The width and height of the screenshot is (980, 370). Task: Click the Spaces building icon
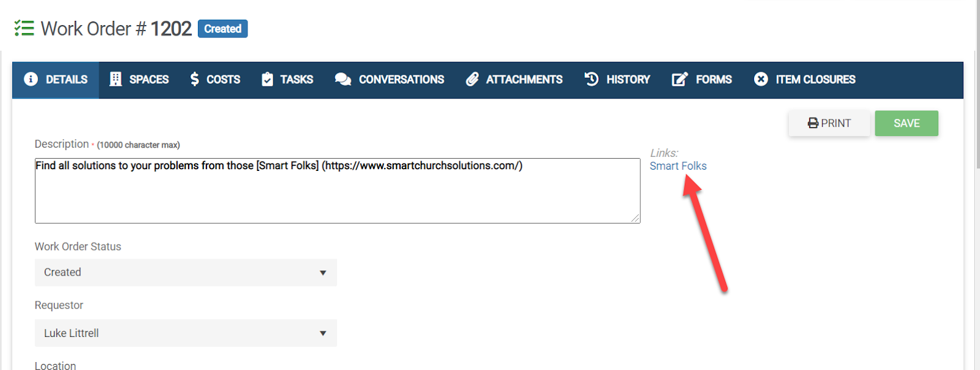click(115, 79)
